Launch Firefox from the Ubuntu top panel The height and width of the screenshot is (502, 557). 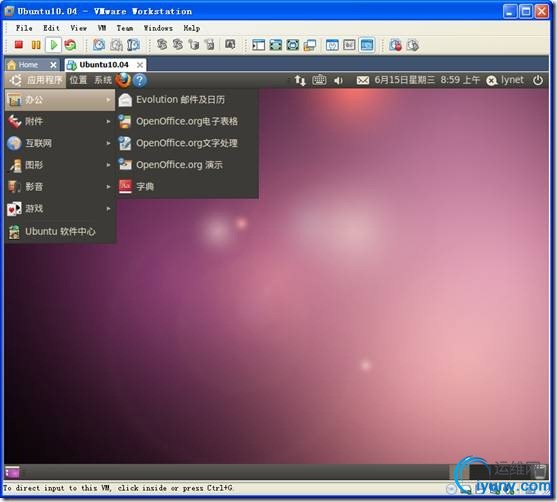(123, 80)
